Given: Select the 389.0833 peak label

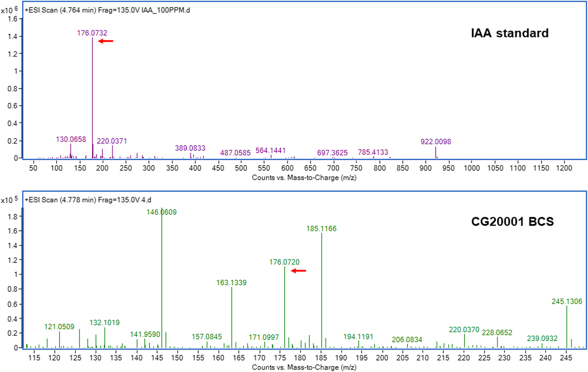Looking at the screenshot, I should click(x=190, y=148).
